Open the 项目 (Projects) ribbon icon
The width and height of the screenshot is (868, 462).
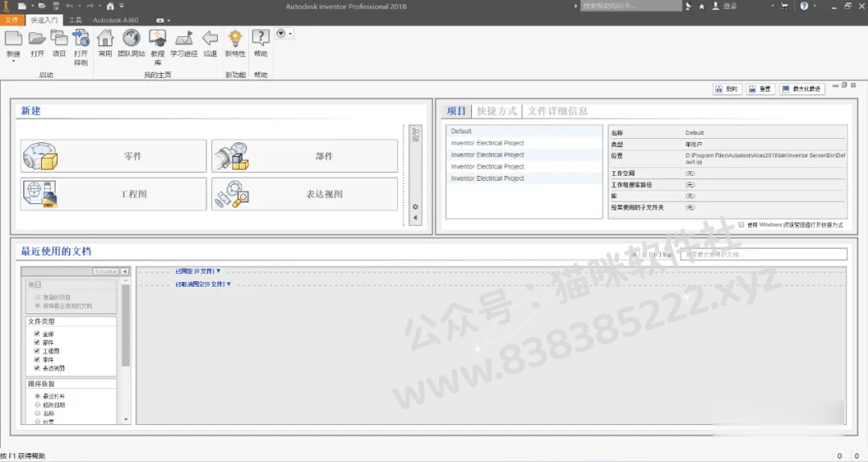(59, 39)
